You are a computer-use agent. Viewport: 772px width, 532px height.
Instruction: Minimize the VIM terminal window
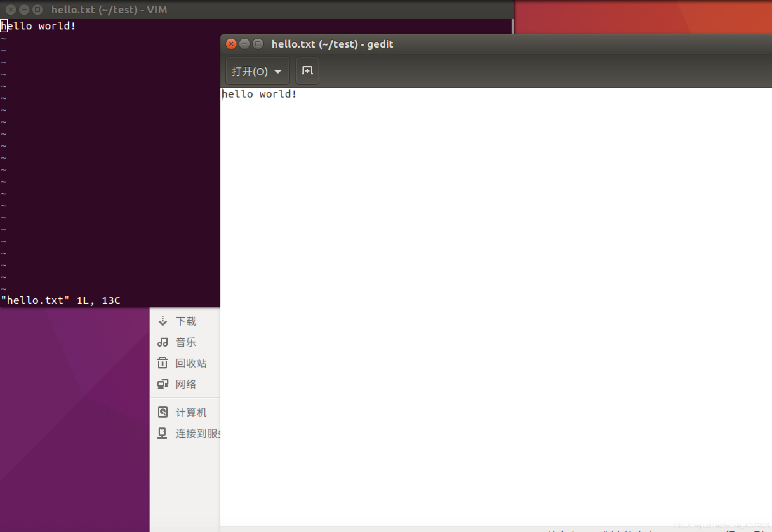tap(24, 9)
